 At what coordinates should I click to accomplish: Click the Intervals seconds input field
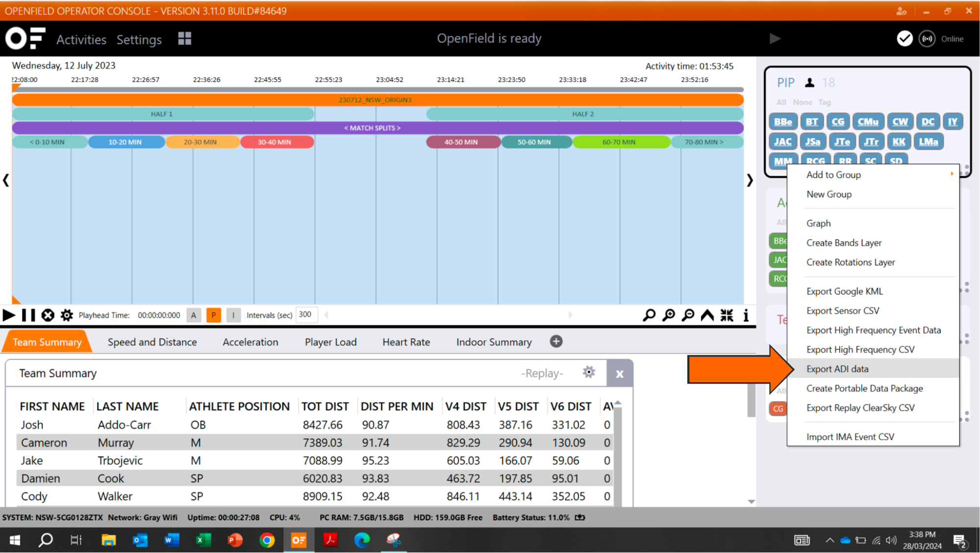(306, 315)
